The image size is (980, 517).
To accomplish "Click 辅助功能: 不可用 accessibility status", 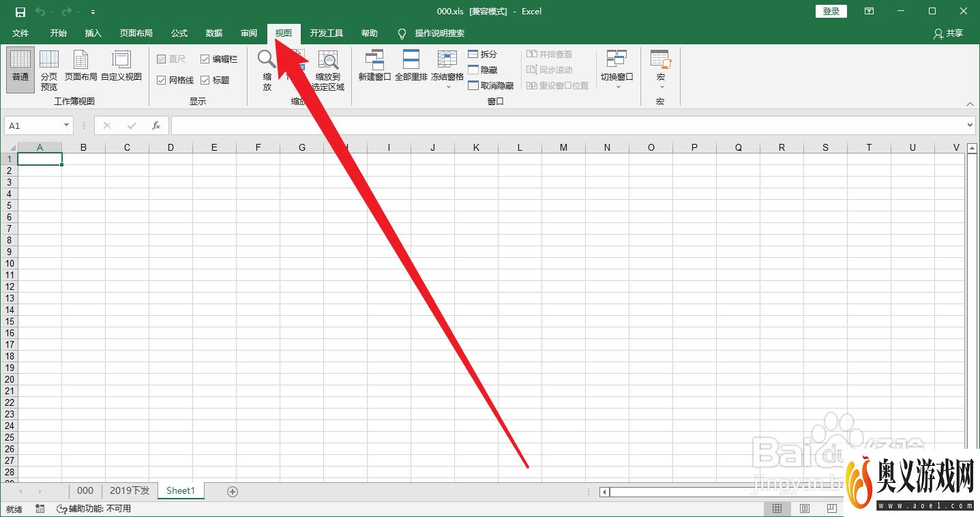I will coord(93,509).
